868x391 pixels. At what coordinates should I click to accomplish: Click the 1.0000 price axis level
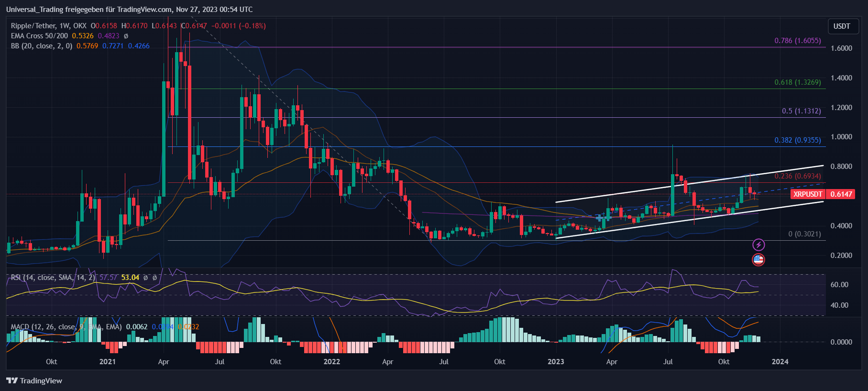pos(841,137)
